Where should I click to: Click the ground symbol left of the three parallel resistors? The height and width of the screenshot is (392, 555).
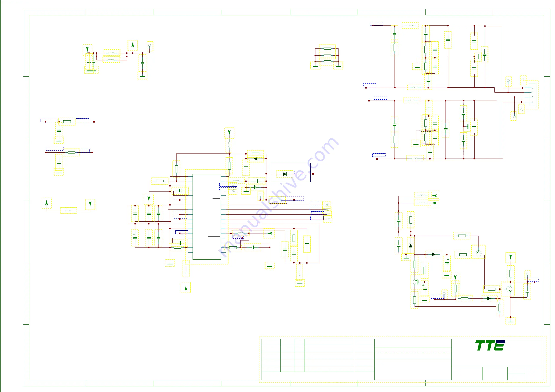tap(315, 66)
